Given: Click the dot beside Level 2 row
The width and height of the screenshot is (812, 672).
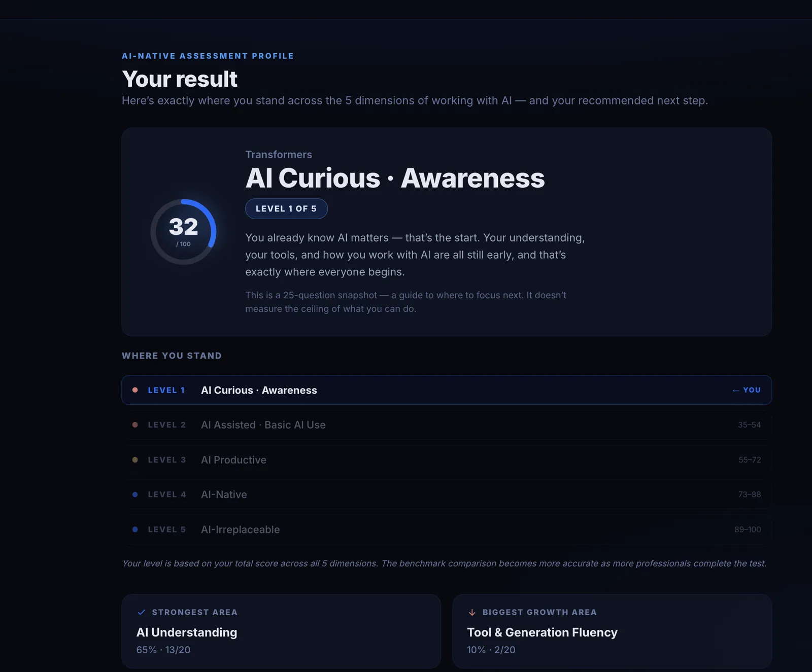Looking at the screenshot, I should click(135, 425).
